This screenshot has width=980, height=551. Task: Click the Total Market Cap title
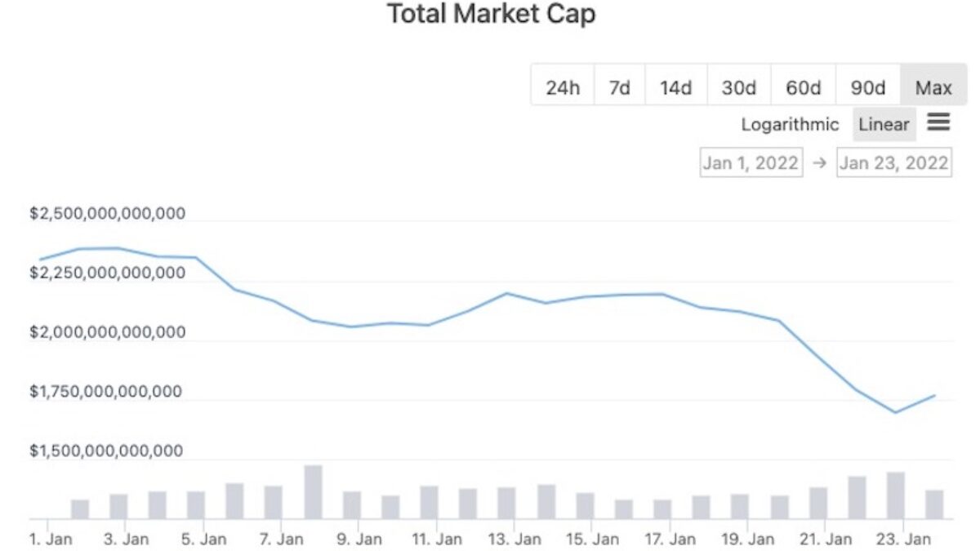click(490, 15)
